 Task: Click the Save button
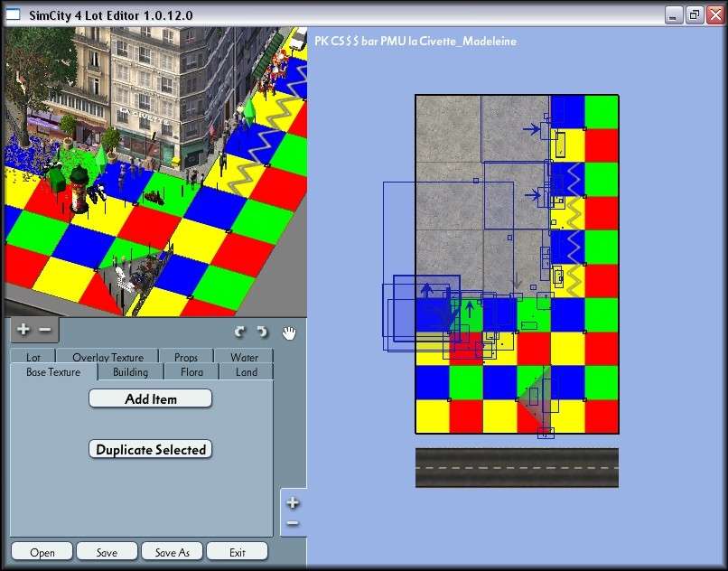pyautogui.click(x=107, y=552)
